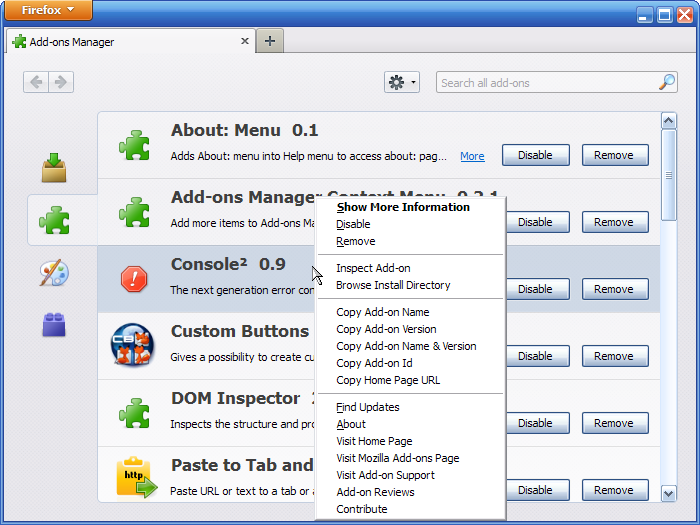Select Copy Add-on Id

[410, 363]
